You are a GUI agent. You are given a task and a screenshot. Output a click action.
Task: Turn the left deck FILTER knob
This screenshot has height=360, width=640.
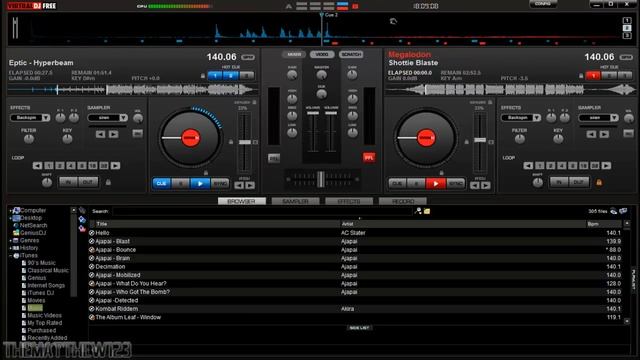(29, 139)
